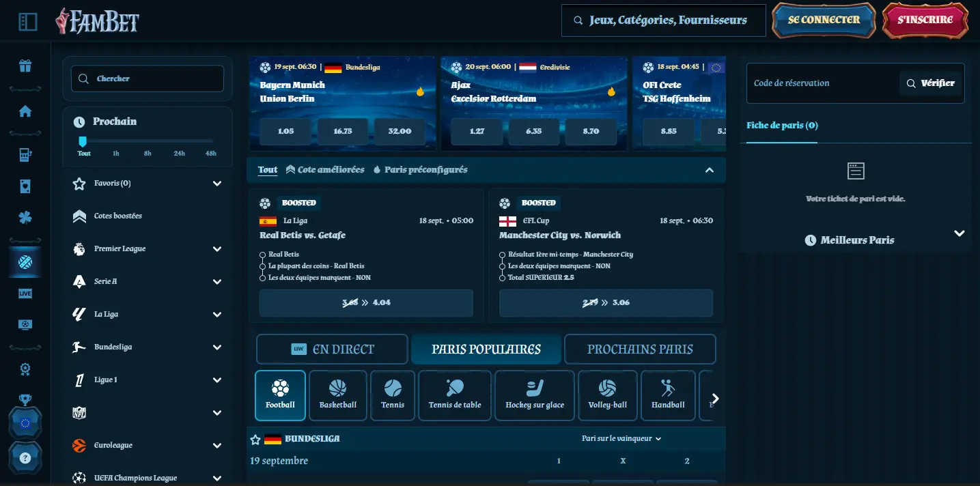This screenshot has width=980, height=486.
Task: Open the playing card icon in sidebar
Action: tap(25, 186)
